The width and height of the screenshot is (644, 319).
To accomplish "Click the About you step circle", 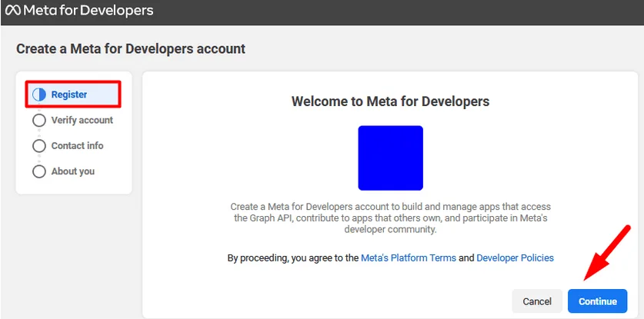I will click(39, 171).
